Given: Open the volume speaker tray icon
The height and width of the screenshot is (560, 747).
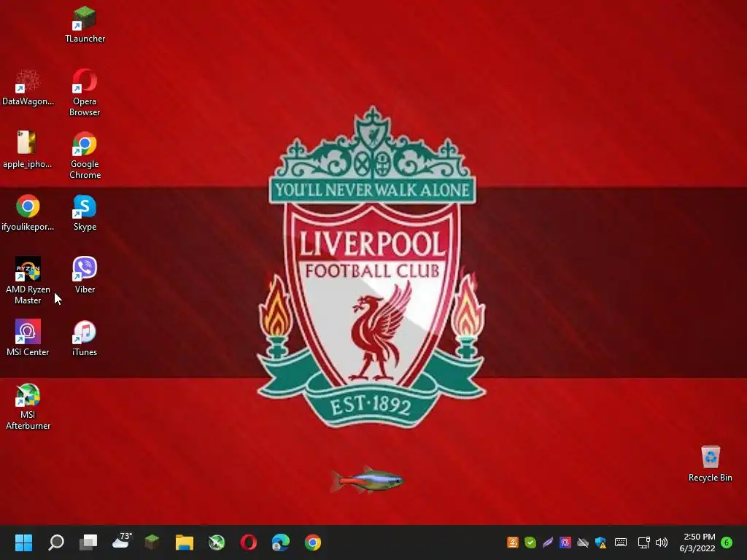Looking at the screenshot, I should click(x=661, y=542).
